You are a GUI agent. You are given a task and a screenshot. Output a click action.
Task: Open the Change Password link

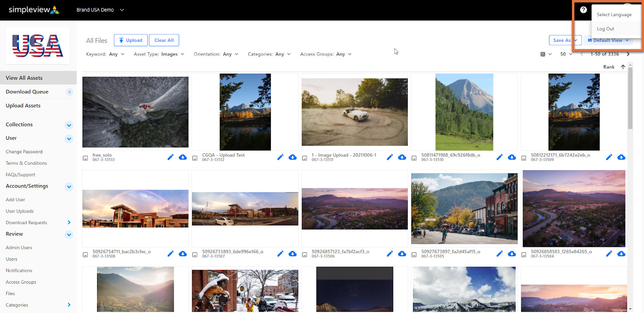pyautogui.click(x=24, y=152)
